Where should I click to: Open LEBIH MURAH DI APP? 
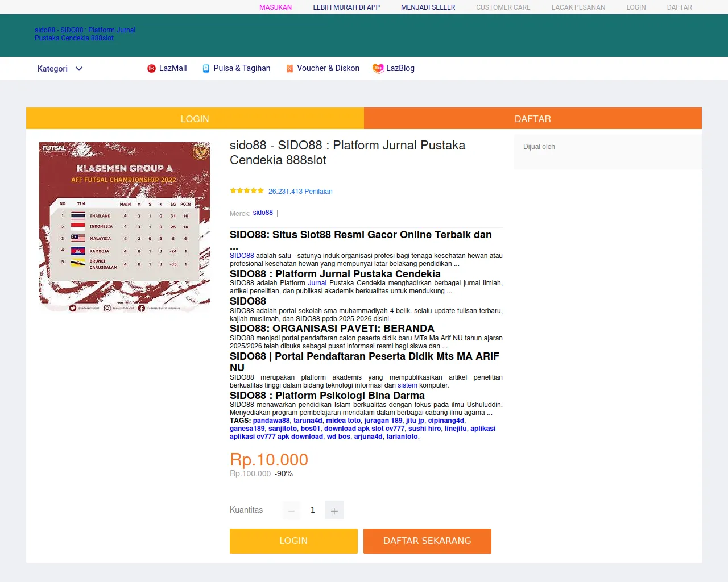[x=346, y=7]
